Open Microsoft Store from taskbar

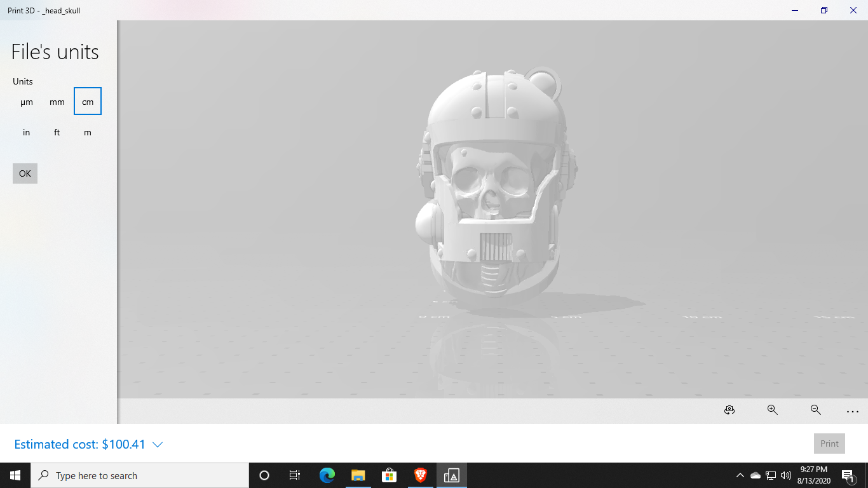(x=389, y=475)
